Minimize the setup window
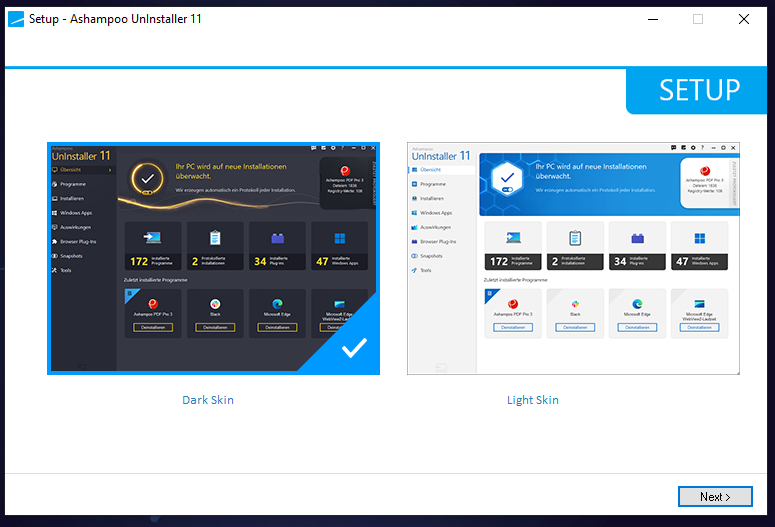Viewport: 775px width, 527px height. pos(653,19)
